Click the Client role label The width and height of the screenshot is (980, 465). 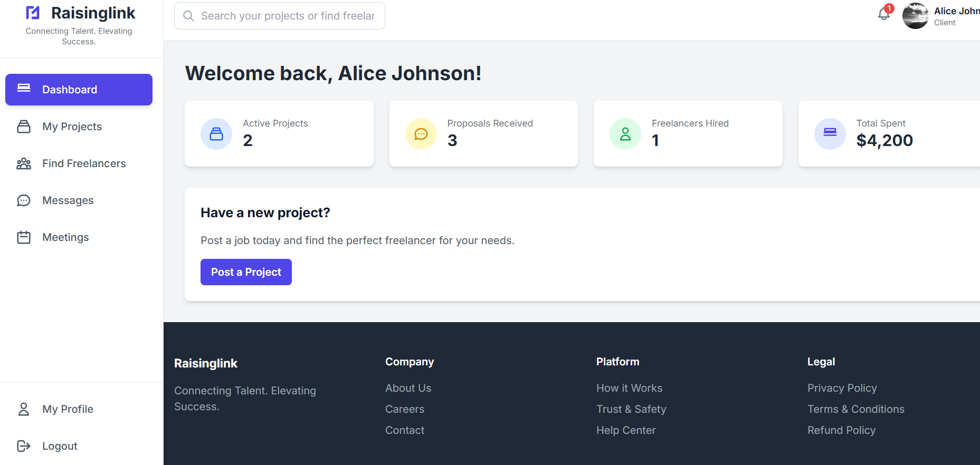[945, 23]
